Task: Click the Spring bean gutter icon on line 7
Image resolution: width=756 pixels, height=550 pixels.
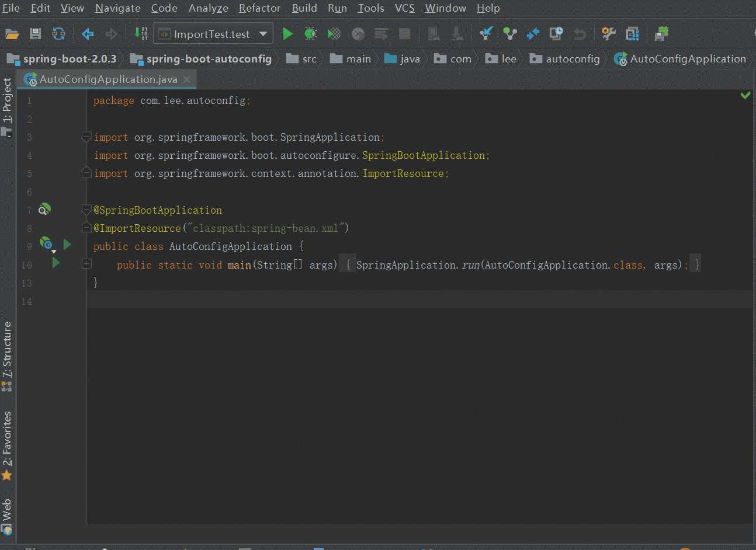Action: (x=45, y=209)
